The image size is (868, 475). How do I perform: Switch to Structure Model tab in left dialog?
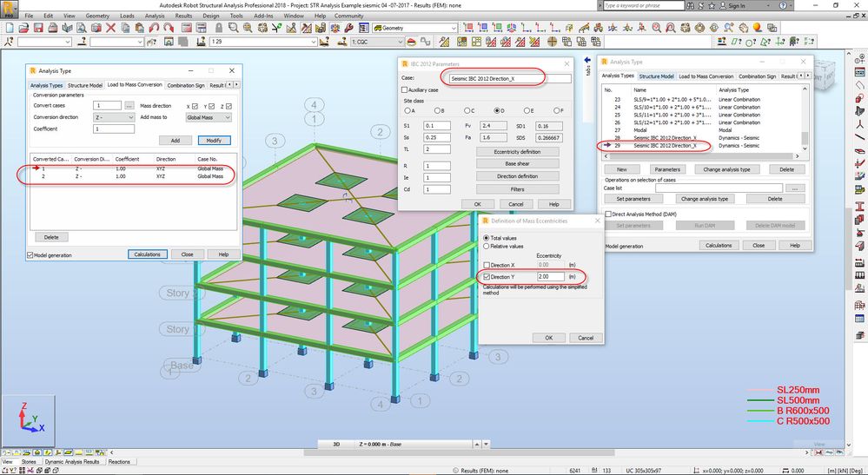point(84,85)
